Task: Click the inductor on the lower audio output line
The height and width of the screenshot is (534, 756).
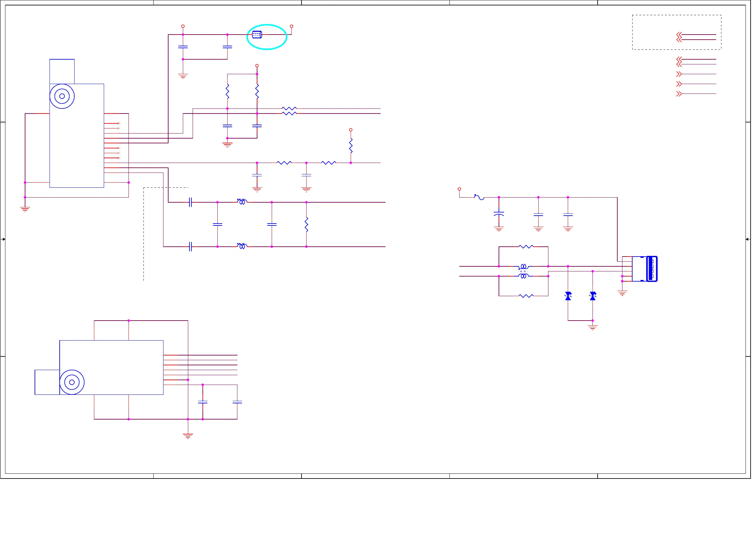Action: click(242, 246)
